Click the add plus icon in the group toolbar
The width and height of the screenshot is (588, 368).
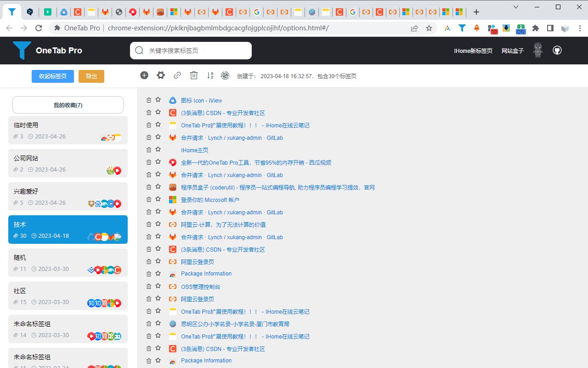[x=144, y=75]
